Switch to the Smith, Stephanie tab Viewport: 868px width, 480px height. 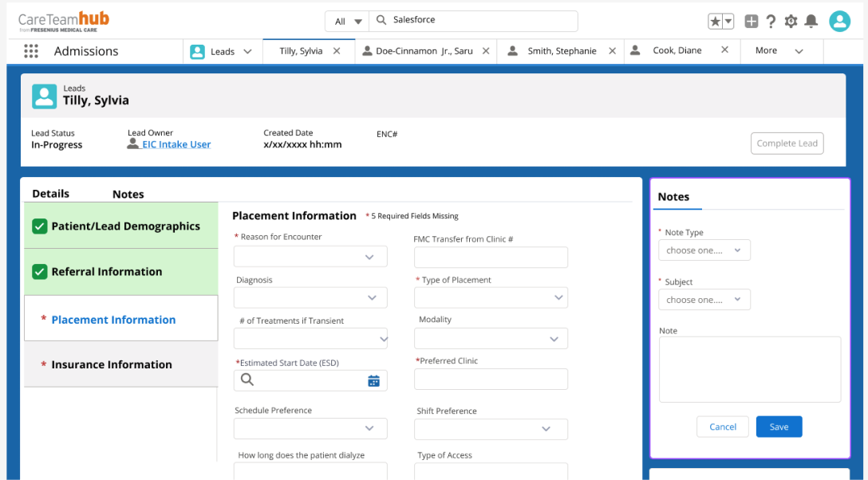pos(561,51)
